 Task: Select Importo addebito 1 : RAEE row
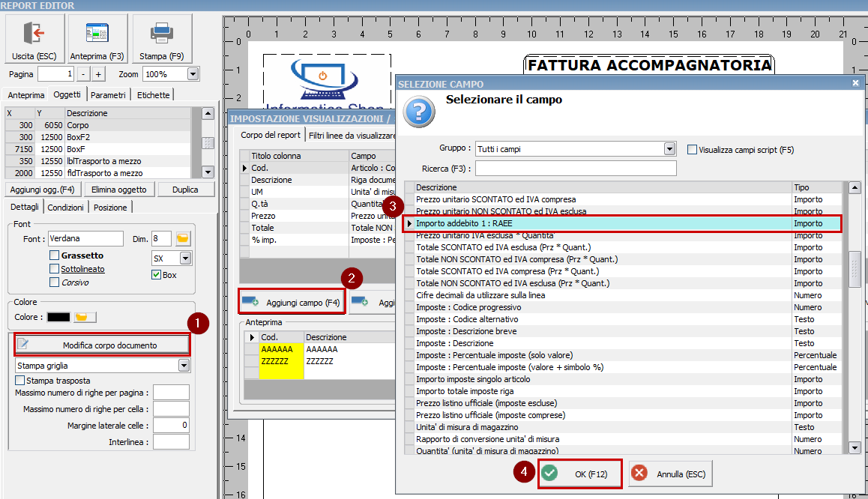pyautogui.click(x=622, y=223)
